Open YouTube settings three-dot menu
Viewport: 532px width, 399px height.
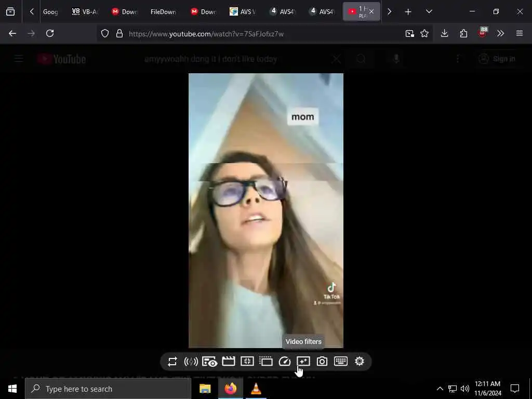tap(458, 59)
